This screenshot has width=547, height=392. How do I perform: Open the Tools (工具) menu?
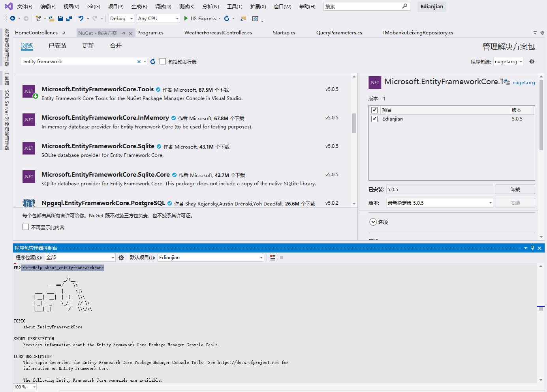(235, 6)
